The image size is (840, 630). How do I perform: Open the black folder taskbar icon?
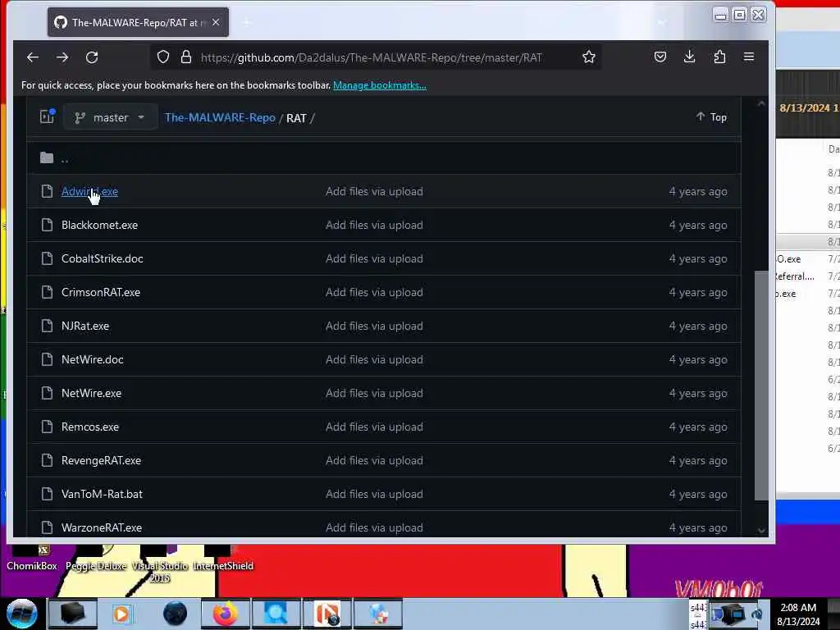[73, 614]
